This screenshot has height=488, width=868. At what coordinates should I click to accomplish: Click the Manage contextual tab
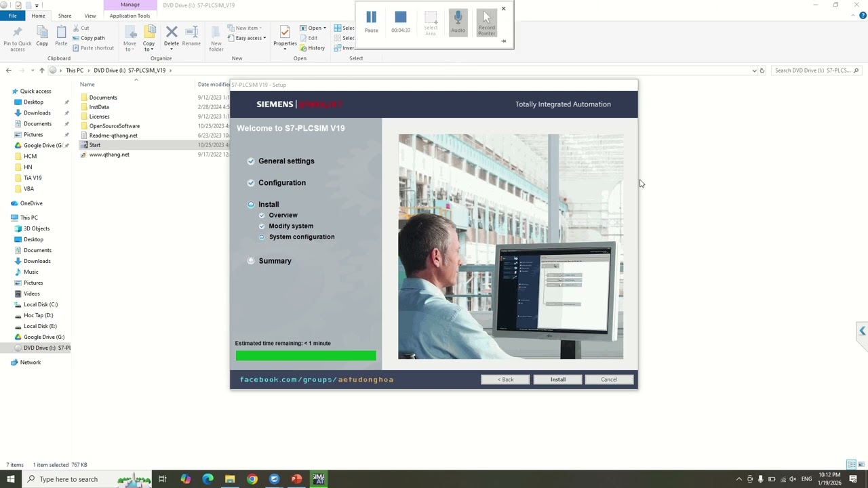tap(130, 5)
